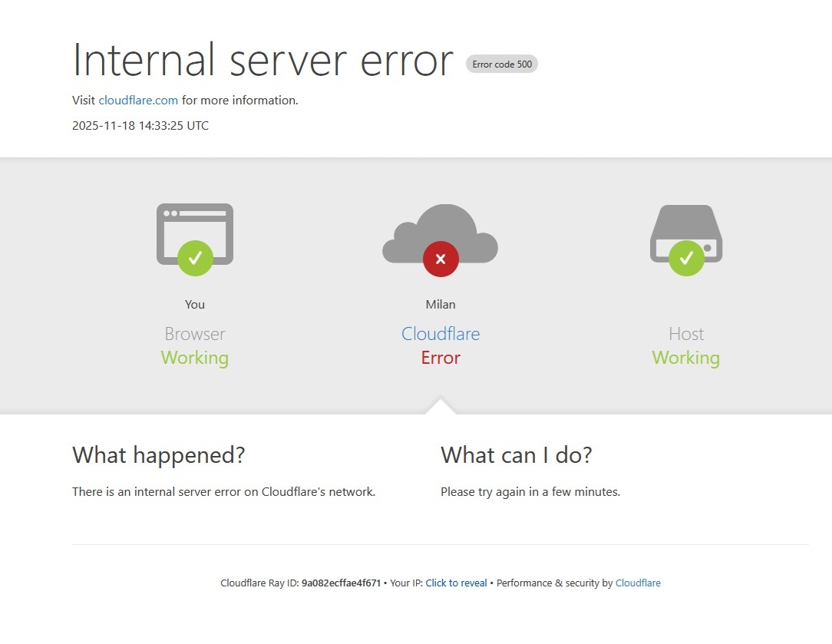Click the Working status under Browser
Image resolution: width=832 pixels, height=644 pixels.
(195, 358)
